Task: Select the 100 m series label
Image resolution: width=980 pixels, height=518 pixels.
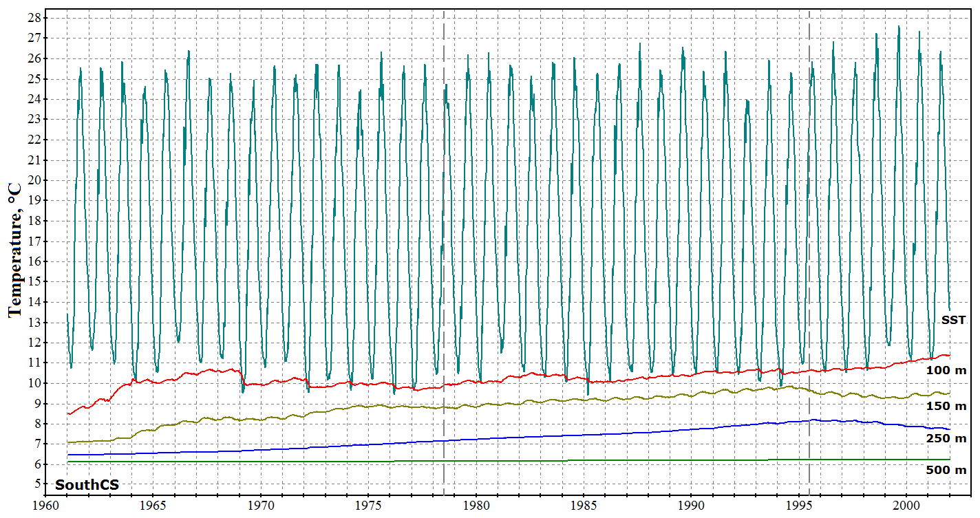Action: point(947,370)
